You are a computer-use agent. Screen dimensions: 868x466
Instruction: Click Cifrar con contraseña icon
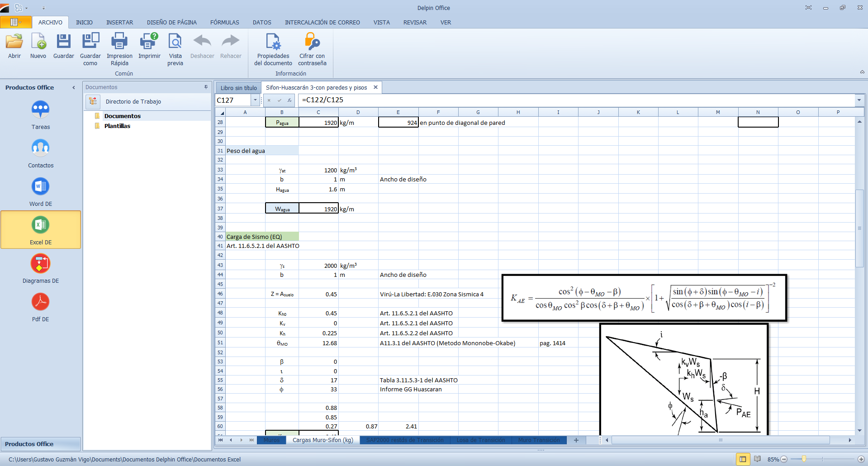pos(312,42)
